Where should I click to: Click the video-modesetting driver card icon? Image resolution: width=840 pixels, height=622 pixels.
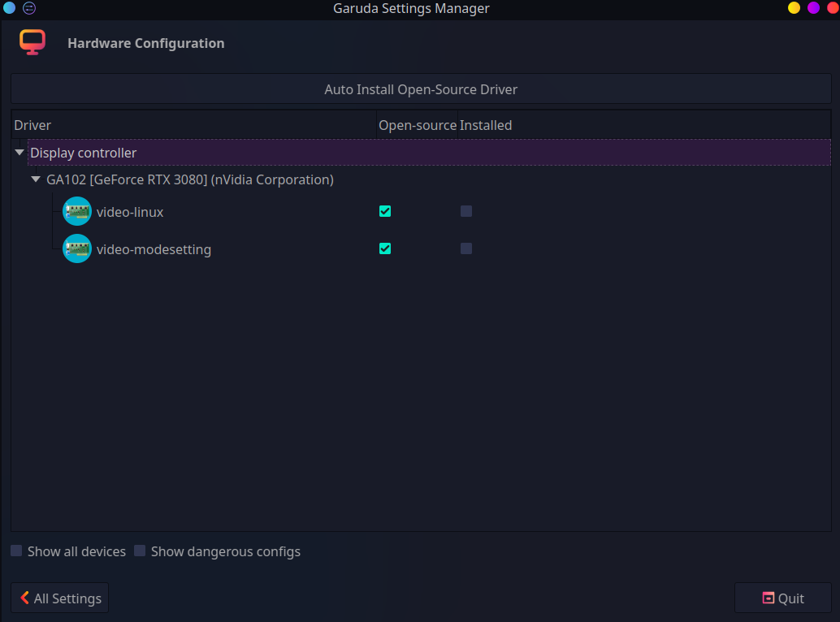(77, 249)
